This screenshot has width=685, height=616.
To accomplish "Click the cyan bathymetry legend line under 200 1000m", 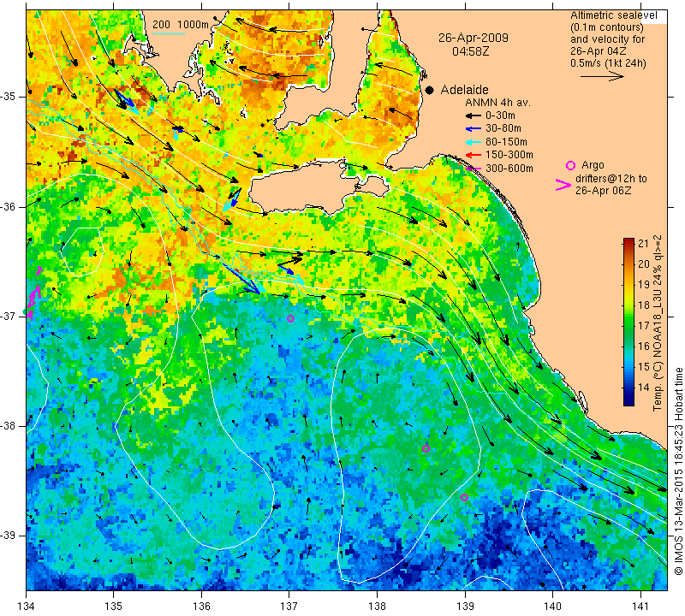I will (x=168, y=33).
